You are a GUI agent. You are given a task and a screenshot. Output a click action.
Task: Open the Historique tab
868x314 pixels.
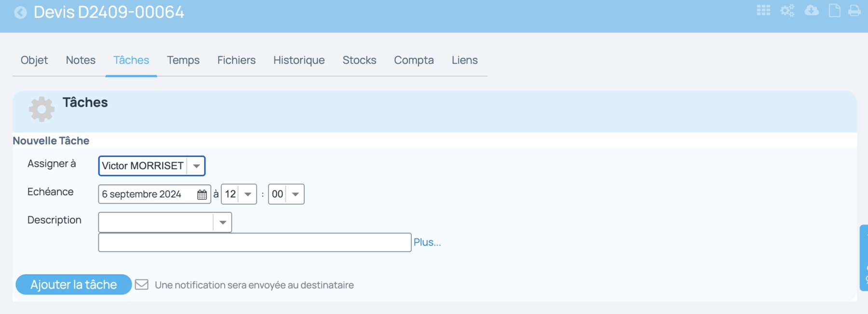click(299, 60)
